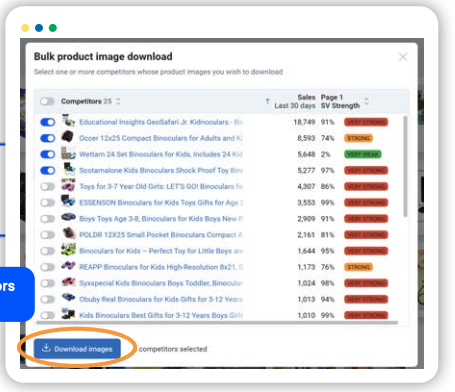This screenshot has width=455, height=392.
Task: Open Binoculars for Kids – Perfect Toy link
Action: click(161, 251)
